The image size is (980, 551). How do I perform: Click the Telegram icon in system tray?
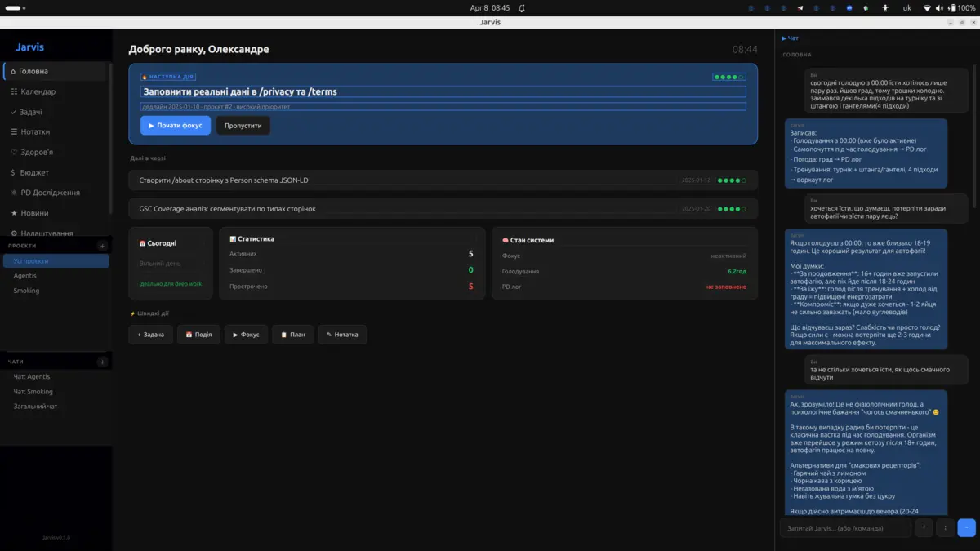pyautogui.click(x=800, y=8)
